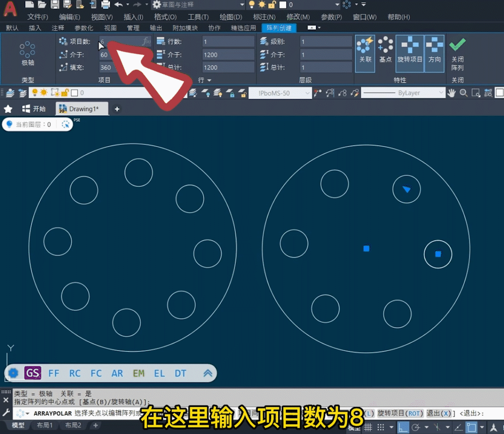Screen dimensions: 504x434
Task: Select the Drawing1* document tab
Action: tap(82, 109)
